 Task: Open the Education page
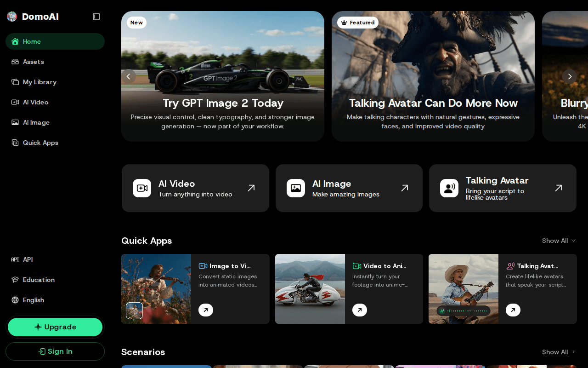[x=55, y=280]
